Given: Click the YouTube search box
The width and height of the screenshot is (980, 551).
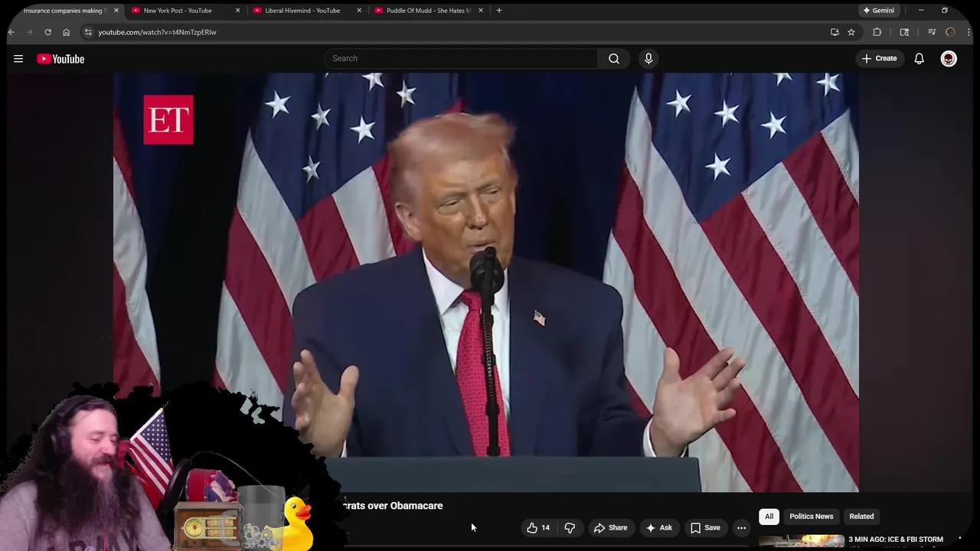Looking at the screenshot, I should [x=461, y=58].
